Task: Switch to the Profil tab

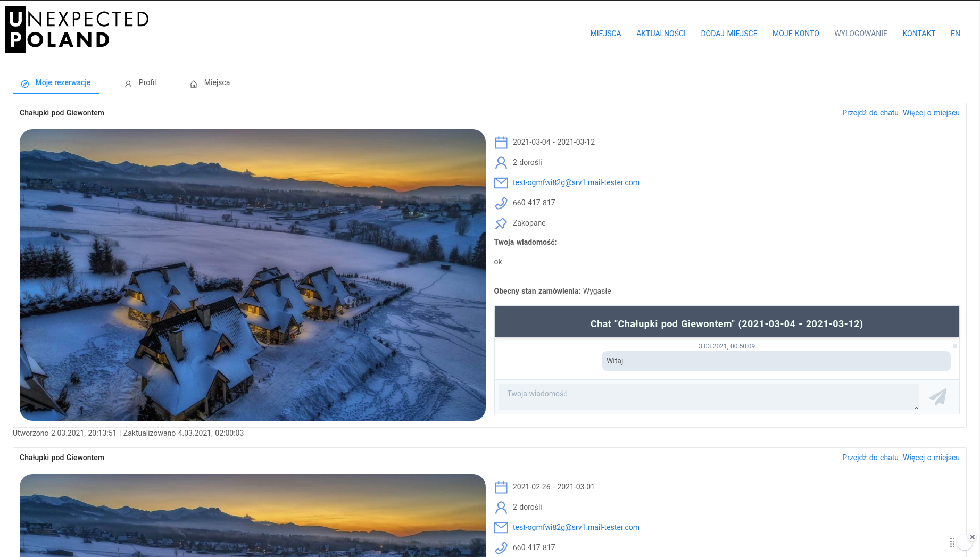Action: click(140, 83)
